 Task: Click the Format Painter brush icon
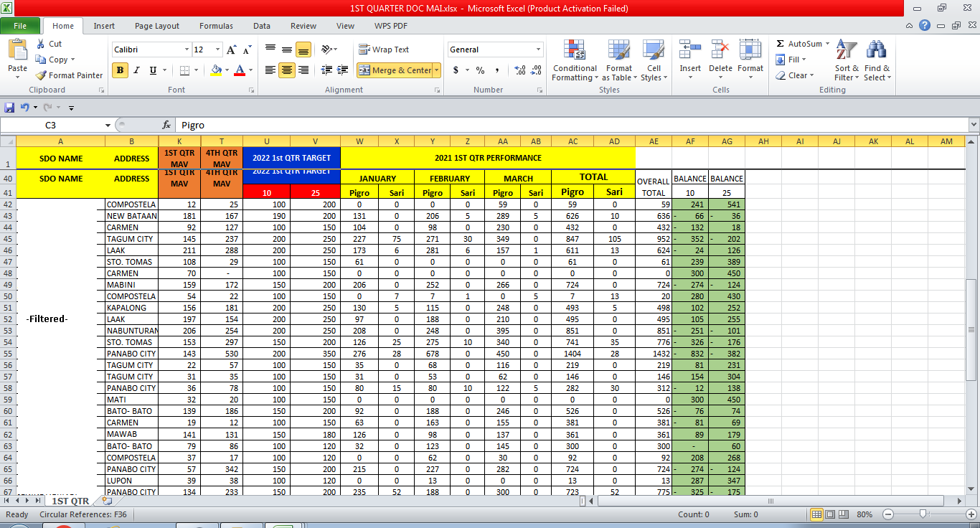click(x=40, y=75)
